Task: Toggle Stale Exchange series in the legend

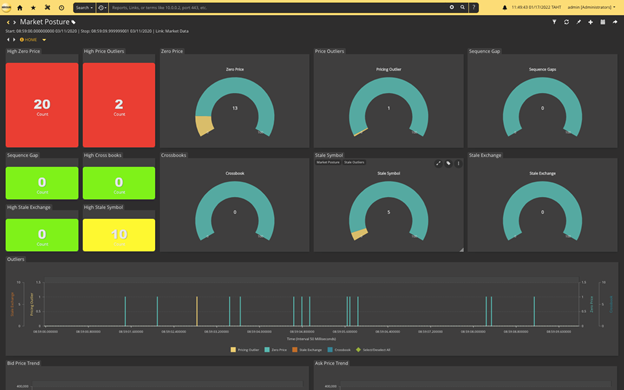Action: point(307,350)
